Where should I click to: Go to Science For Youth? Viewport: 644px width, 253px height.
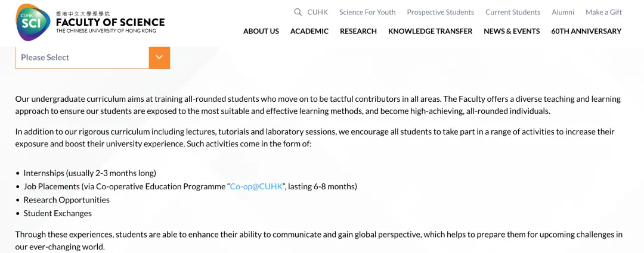coord(367,13)
